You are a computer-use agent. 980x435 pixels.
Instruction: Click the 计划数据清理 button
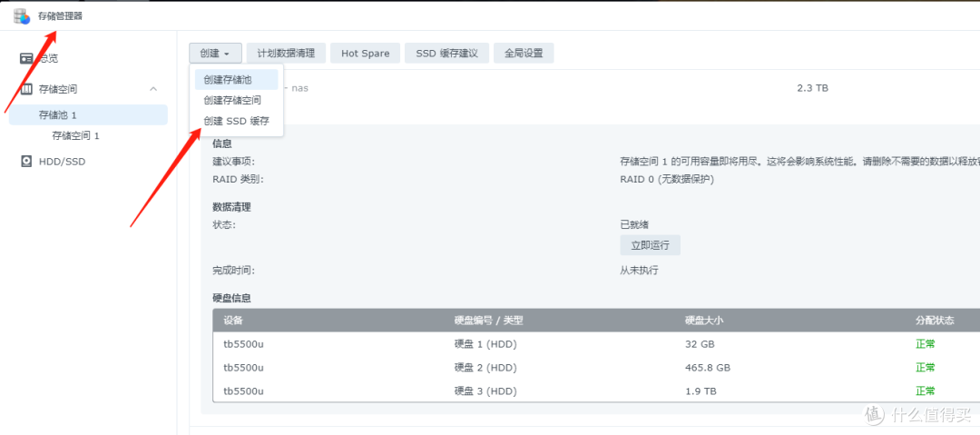point(286,54)
